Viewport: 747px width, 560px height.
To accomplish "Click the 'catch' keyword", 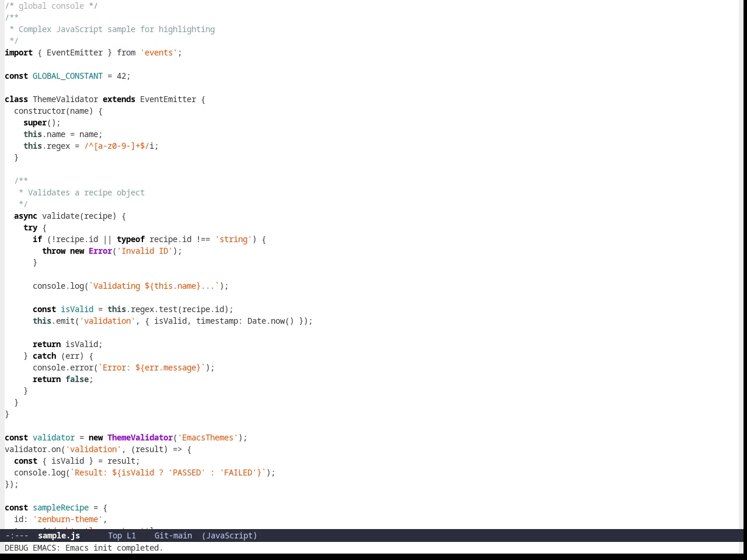I will (44, 356).
